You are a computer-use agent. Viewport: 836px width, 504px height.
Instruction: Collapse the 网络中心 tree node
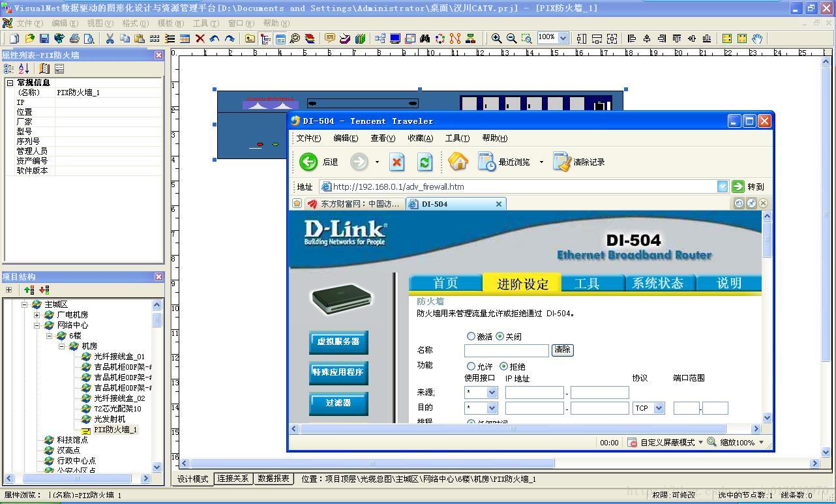[x=37, y=325]
